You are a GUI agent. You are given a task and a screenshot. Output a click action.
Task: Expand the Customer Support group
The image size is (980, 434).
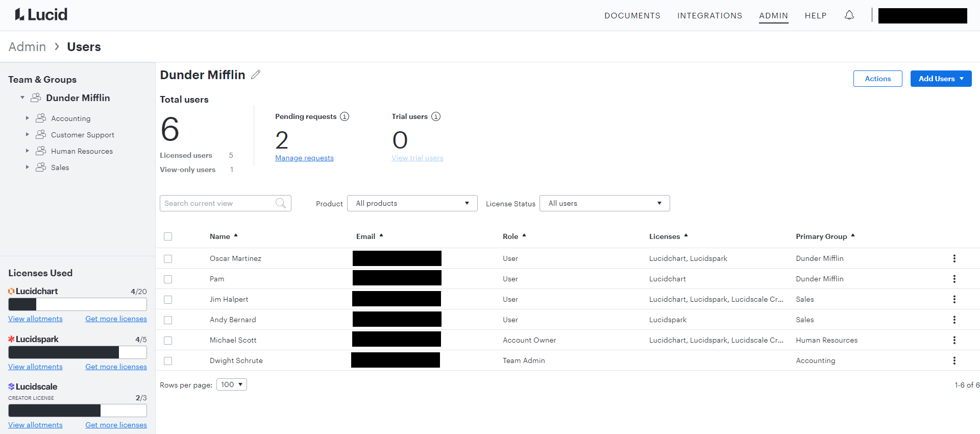28,134
